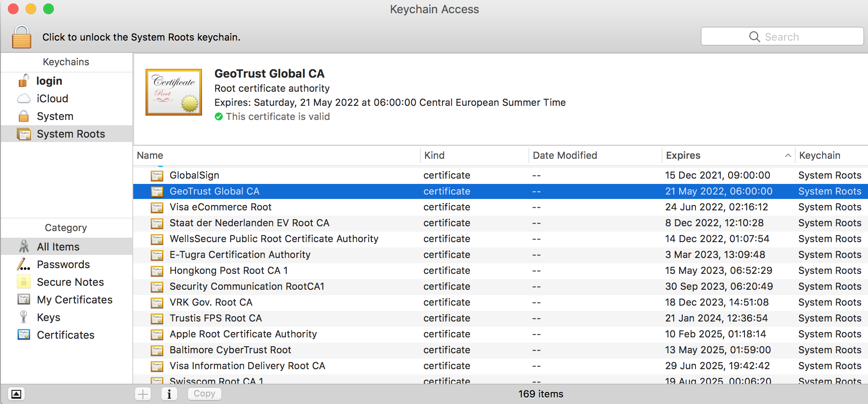Image resolution: width=868 pixels, height=404 pixels.
Task: Click the lock icon to unlock keychain
Action: coord(22,37)
